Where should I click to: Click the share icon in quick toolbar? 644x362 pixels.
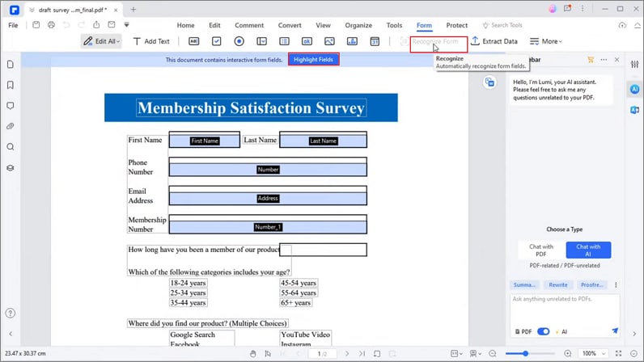(96, 25)
